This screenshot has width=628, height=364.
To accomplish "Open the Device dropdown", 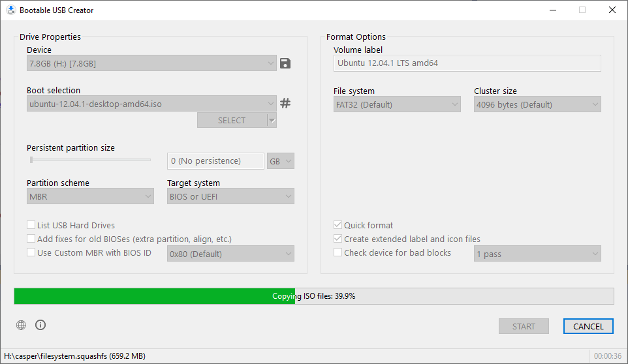I will pyautogui.click(x=151, y=63).
